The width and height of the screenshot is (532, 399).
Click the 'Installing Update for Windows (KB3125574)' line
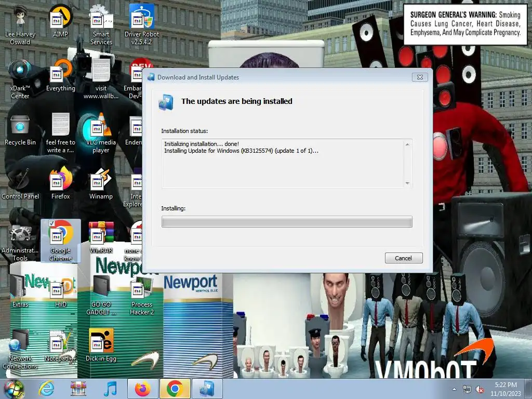tap(241, 151)
